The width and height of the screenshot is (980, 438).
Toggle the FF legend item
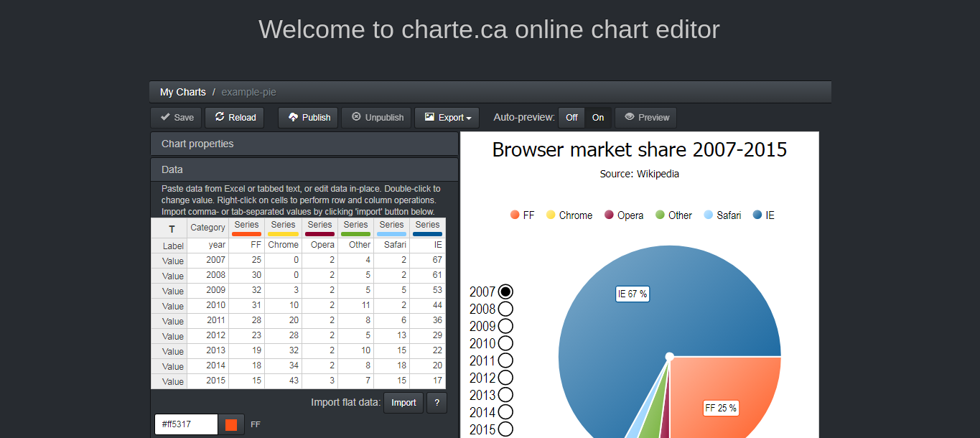tap(521, 215)
